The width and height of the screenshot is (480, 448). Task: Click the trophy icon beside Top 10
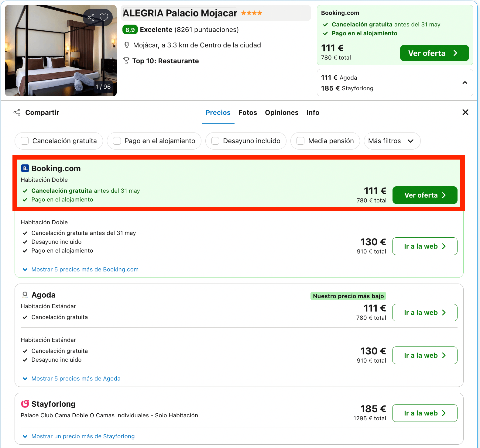click(x=126, y=61)
